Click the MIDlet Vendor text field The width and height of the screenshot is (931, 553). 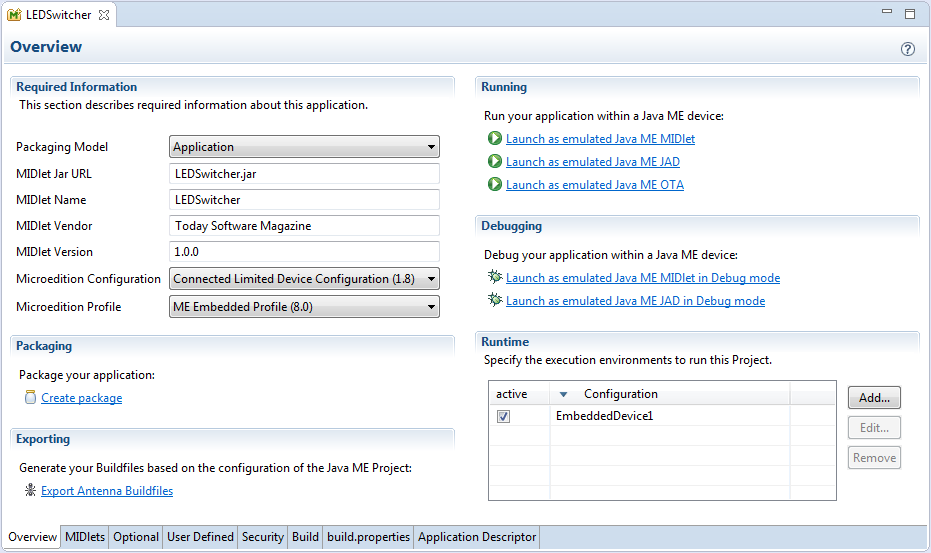point(304,226)
